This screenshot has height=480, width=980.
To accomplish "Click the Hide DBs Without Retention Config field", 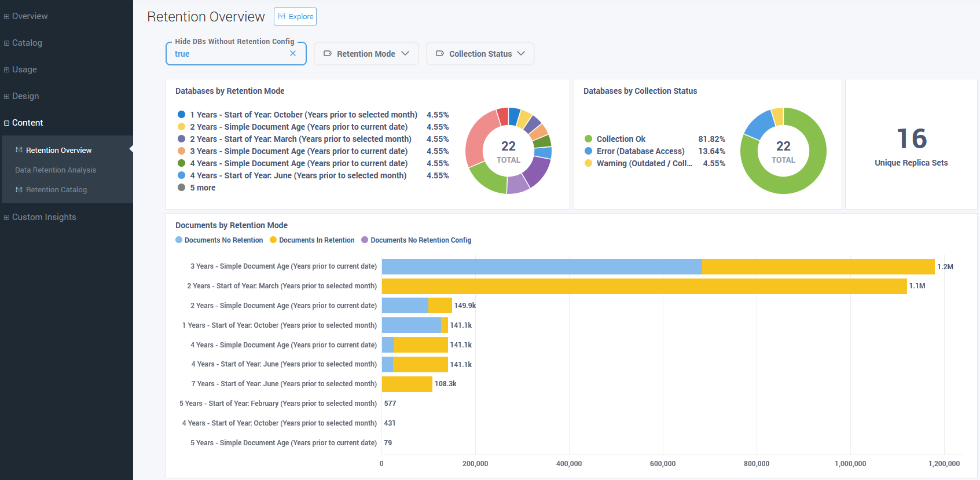I will pos(229,54).
